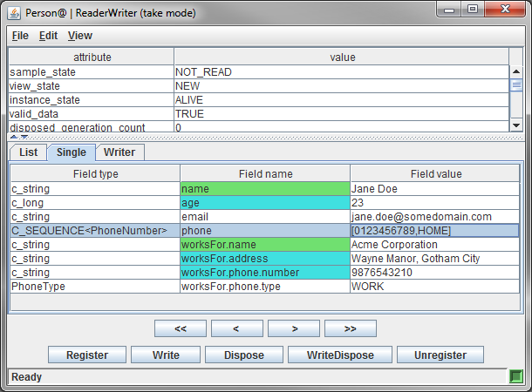Click the worksFor.phone.number field cell
This screenshot has width=532, height=392.
265,272
